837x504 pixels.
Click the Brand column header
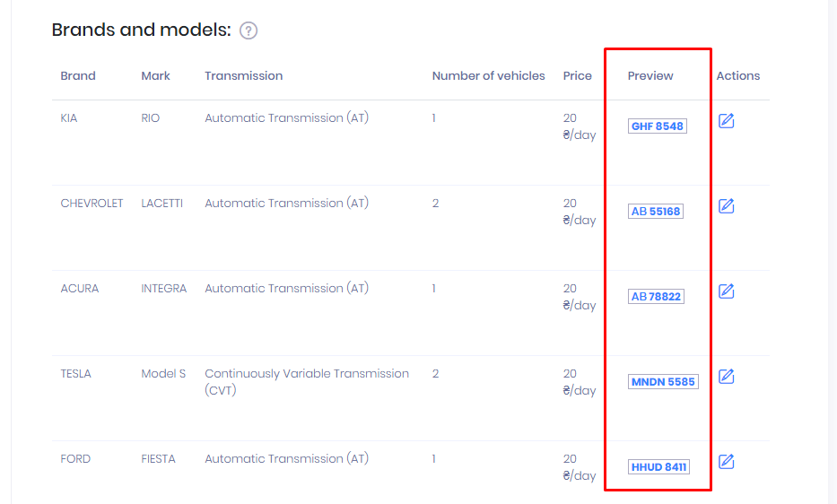78,76
